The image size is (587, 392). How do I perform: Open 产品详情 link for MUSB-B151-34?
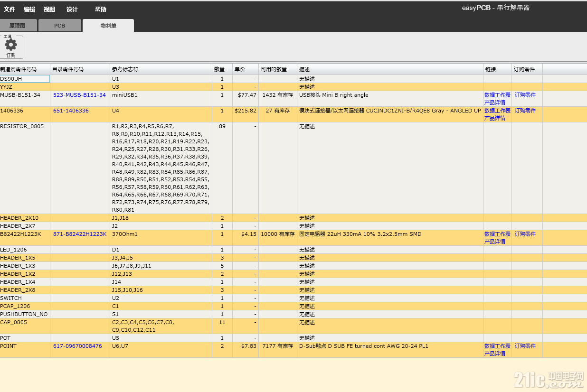(495, 103)
